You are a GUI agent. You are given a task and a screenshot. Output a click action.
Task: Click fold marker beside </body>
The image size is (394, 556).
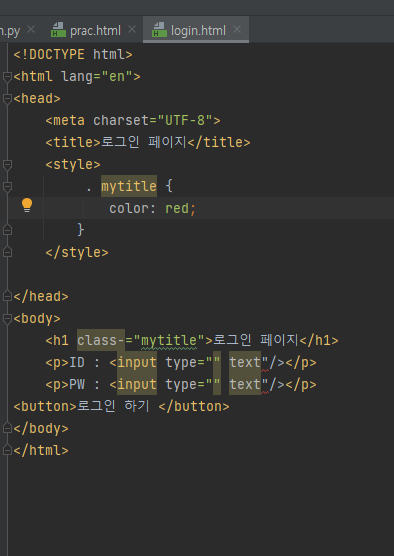click(x=7, y=428)
